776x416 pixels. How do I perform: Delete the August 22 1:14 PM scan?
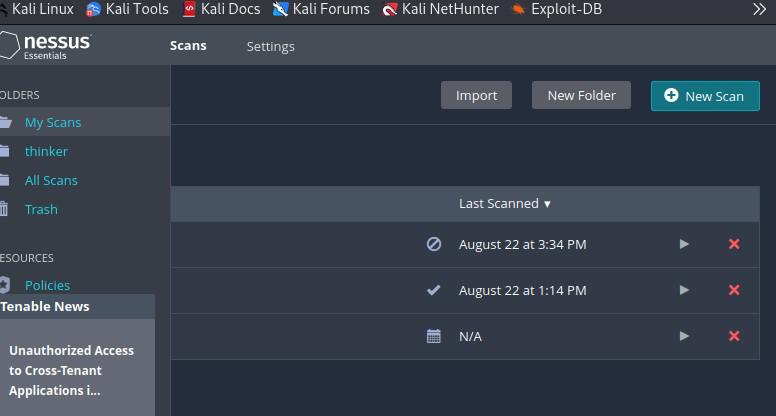coord(734,290)
